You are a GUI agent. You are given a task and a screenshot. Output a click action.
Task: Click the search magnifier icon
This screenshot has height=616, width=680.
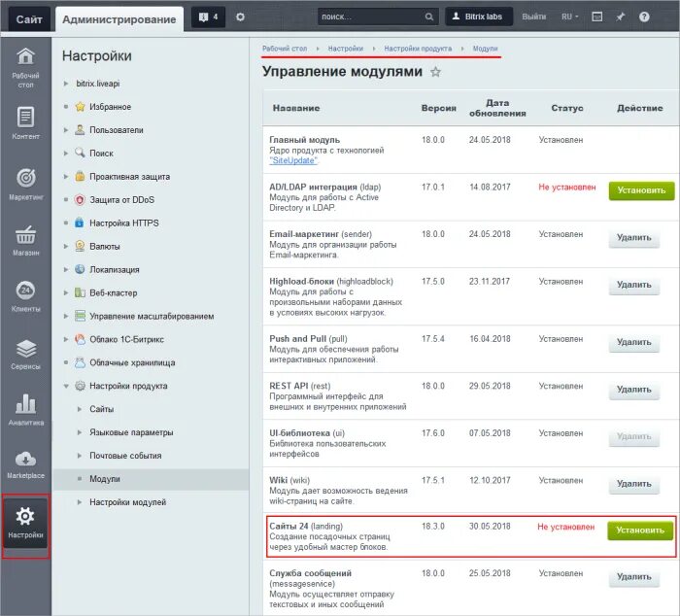click(429, 17)
